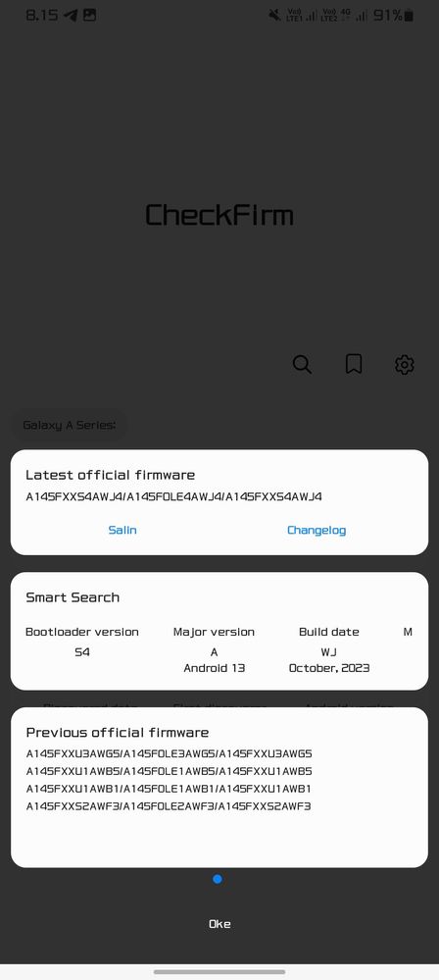Tap the bottom navigation gesture bar
The height and width of the screenshot is (980, 439).
tap(219, 972)
